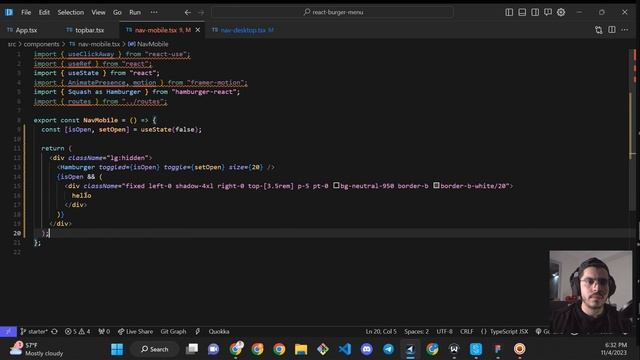The image size is (640, 360).
Task: Close the nav-mobile.tsx tab
Action: 198,30
